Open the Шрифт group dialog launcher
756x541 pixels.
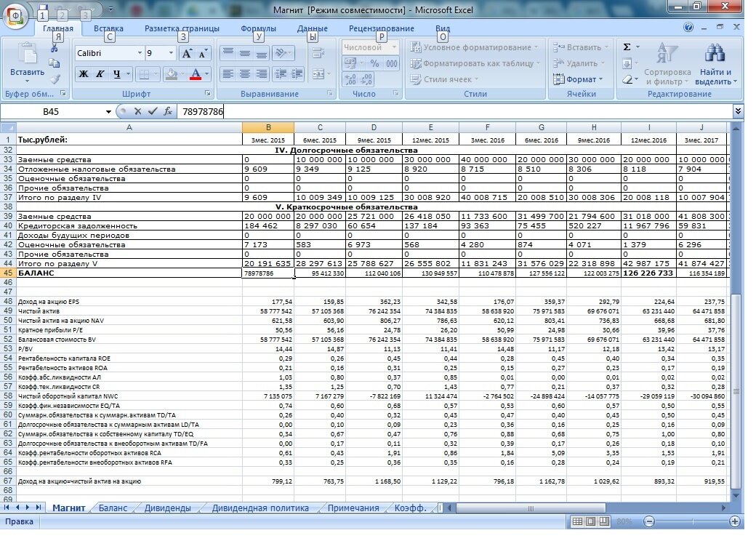pyautogui.click(x=207, y=93)
